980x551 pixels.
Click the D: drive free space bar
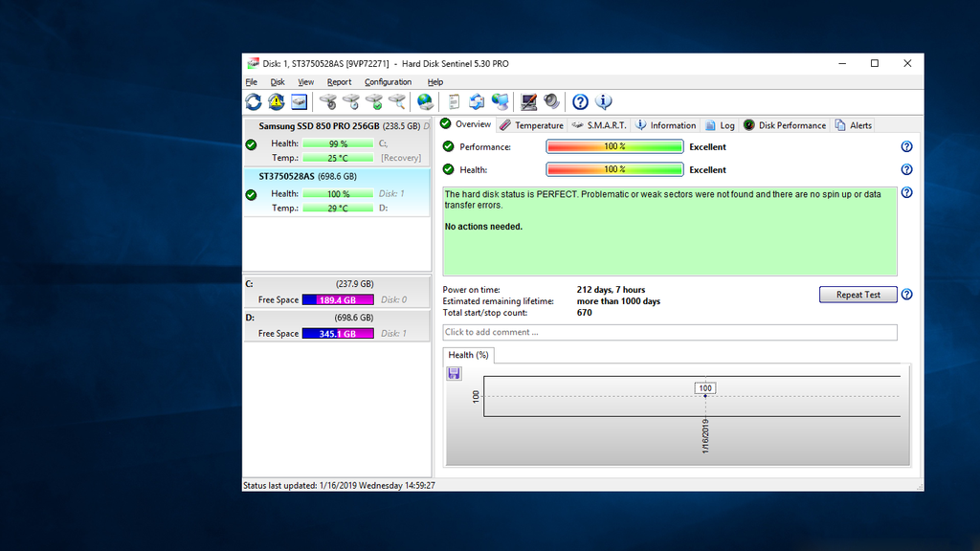coord(337,333)
